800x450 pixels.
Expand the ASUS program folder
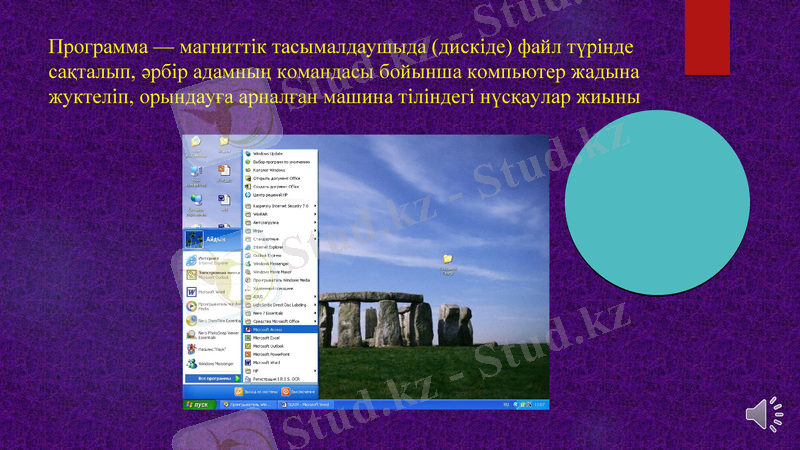[x=280, y=297]
